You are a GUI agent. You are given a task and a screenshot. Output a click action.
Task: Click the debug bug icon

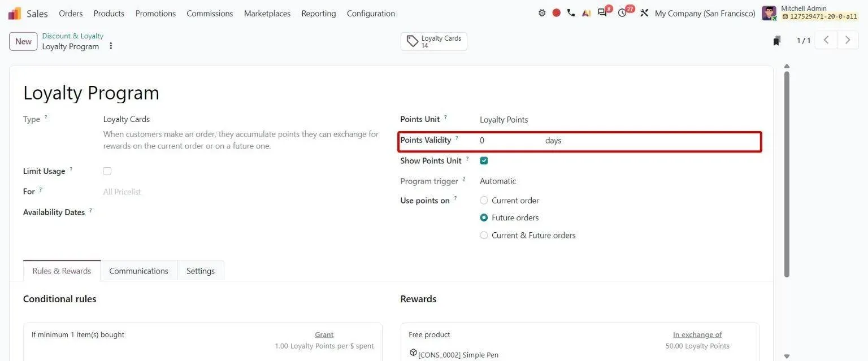click(x=542, y=13)
